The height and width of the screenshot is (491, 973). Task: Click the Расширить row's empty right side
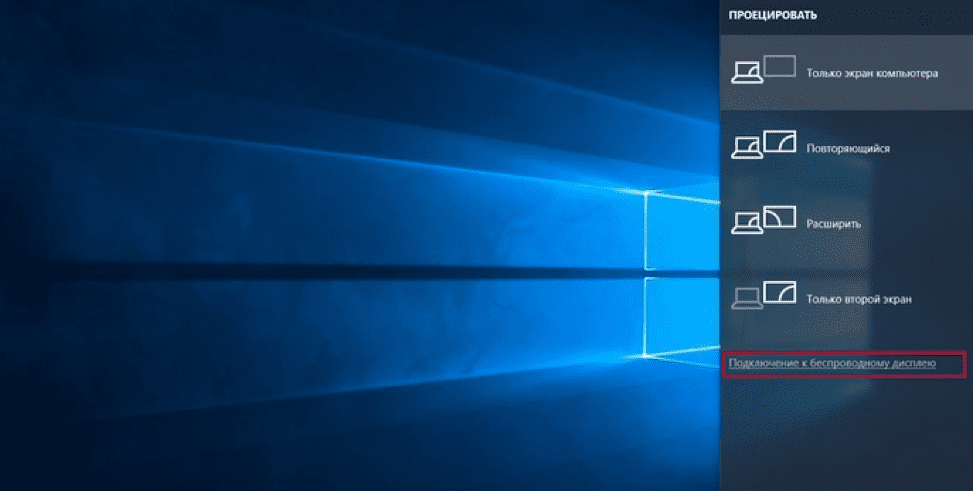coord(930,222)
